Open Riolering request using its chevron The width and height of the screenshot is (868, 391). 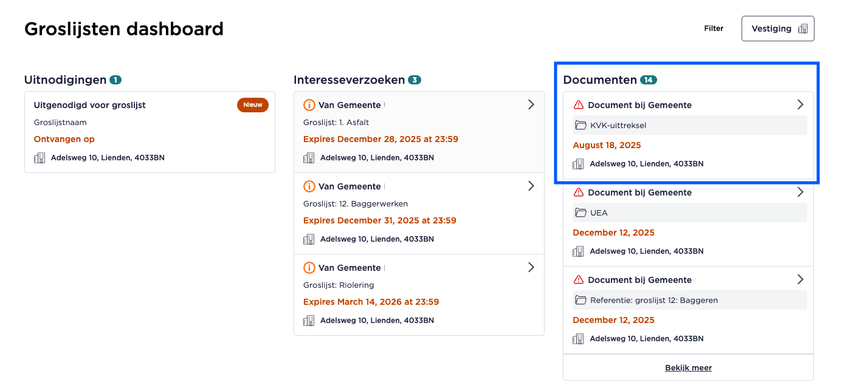[x=531, y=267]
